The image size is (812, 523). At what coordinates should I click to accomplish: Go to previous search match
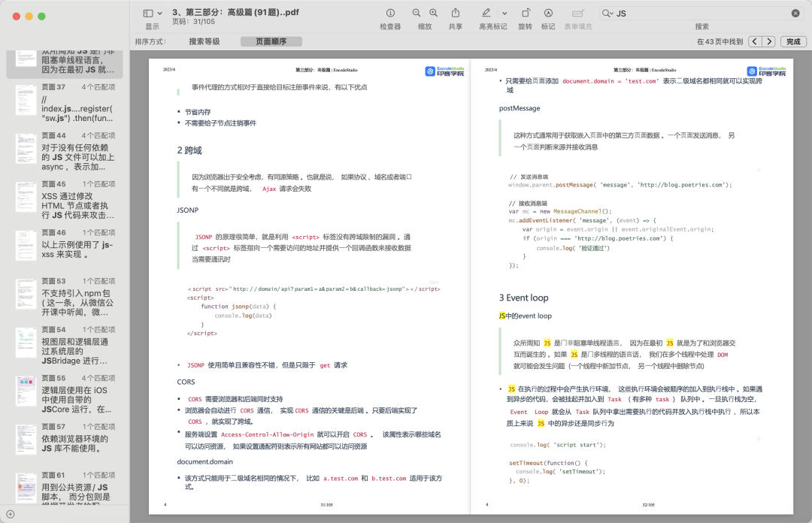pos(755,41)
